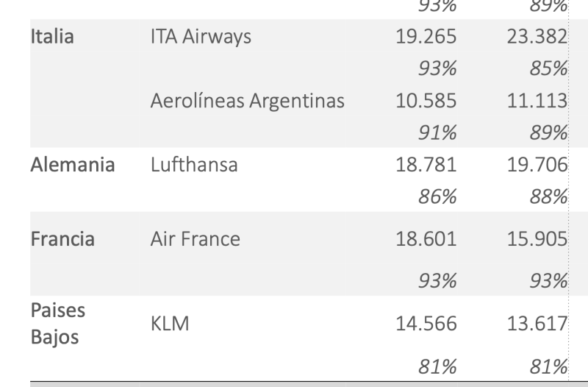
Task: Click the 13.617 KLM value
Action: click(x=537, y=324)
